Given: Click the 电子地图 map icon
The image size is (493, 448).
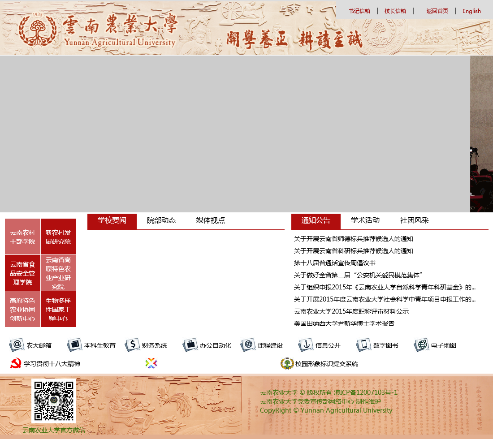Looking at the screenshot, I should 421,345.
